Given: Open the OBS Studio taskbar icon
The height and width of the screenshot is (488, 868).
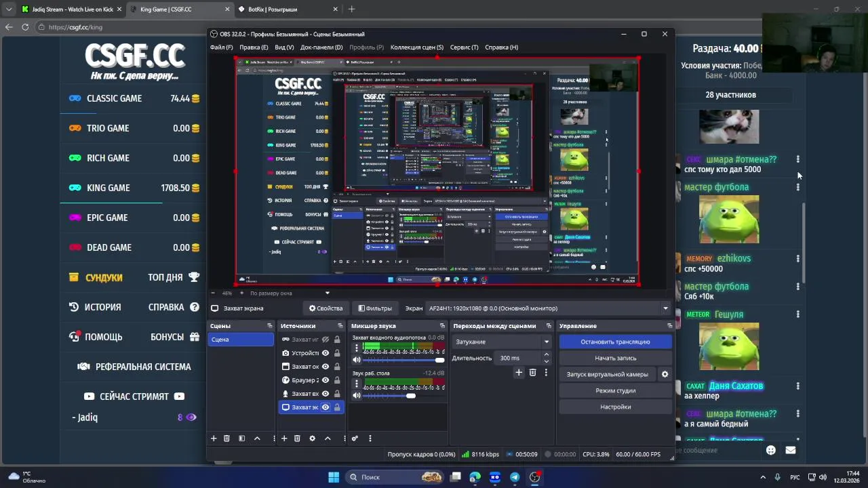Looking at the screenshot, I should click(x=534, y=477).
